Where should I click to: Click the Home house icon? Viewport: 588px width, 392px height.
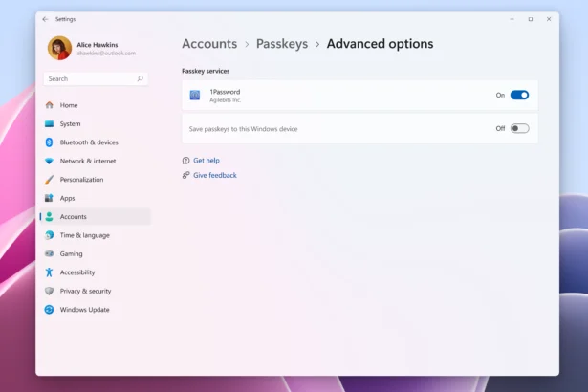point(49,105)
